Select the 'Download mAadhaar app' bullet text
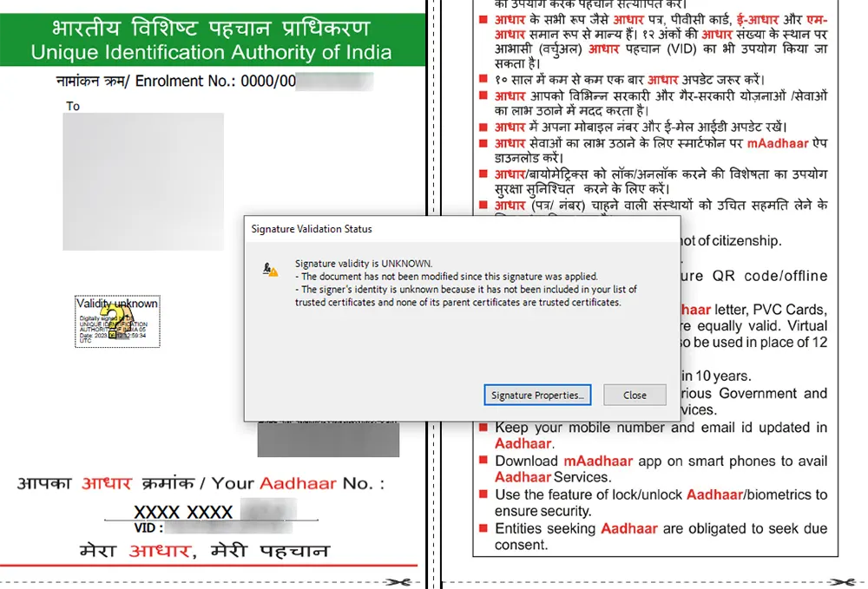 point(661,469)
